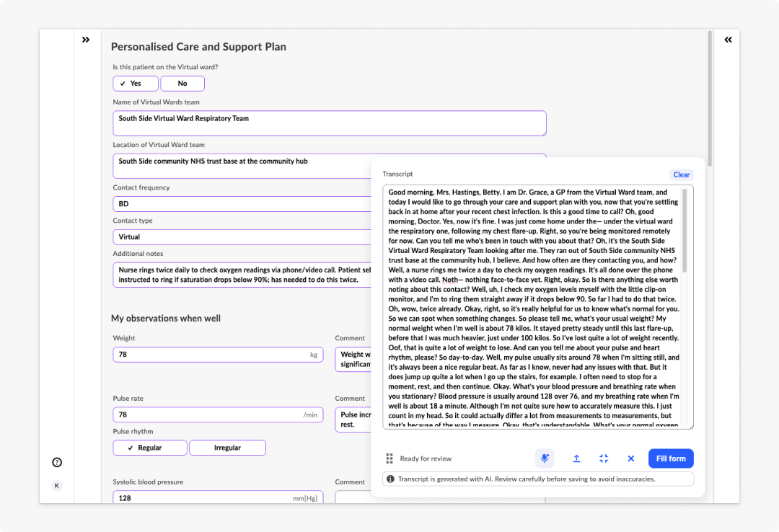The width and height of the screenshot is (779, 532).
Task: Click the Weight comment box
Action: tap(353, 359)
